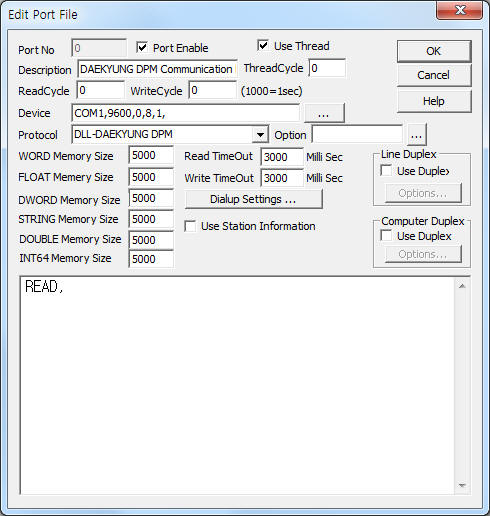The width and height of the screenshot is (490, 516).
Task: Enable Use Duplex under Line Duplex
Action: pyautogui.click(x=386, y=171)
